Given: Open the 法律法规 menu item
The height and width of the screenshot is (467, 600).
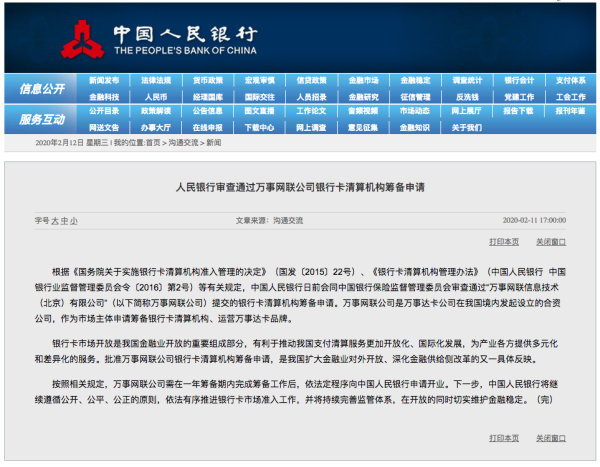Looking at the screenshot, I should pyautogui.click(x=156, y=80).
